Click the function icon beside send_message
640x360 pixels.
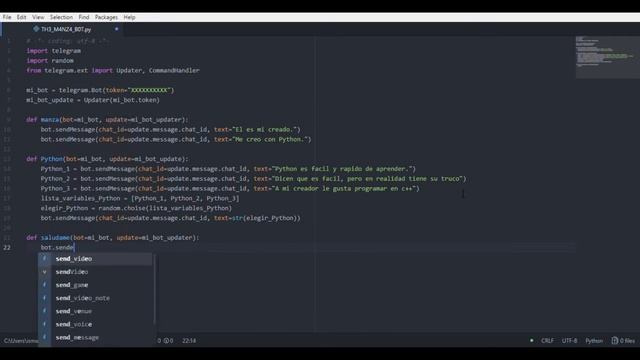[44, 337]
